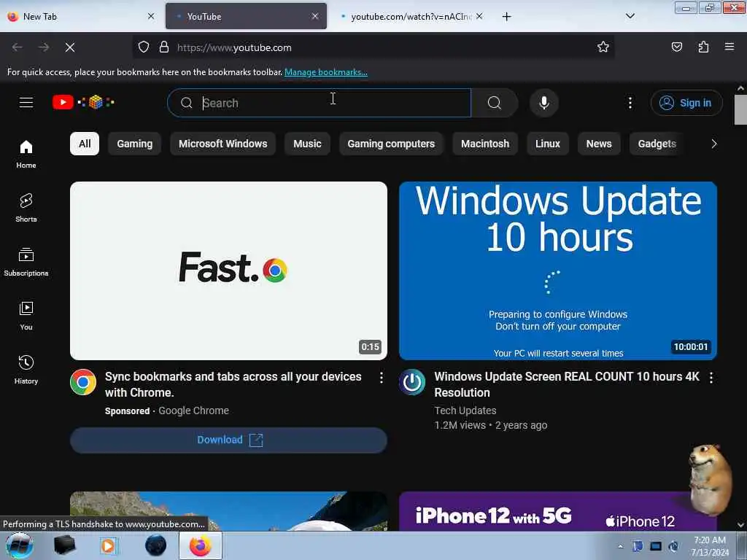
Task: Click the Firefox forward arrow
Action: 44,47
